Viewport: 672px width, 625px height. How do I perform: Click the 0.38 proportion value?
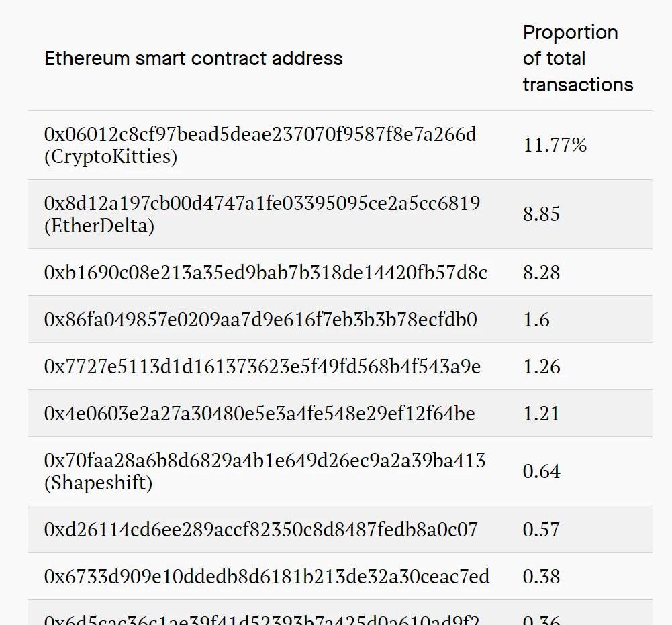[541, 577]
